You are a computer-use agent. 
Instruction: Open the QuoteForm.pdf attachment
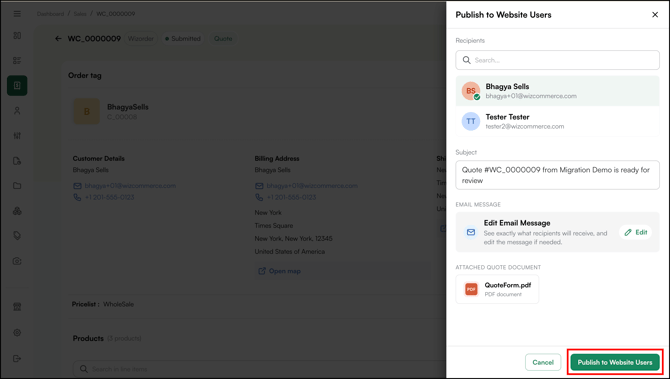tap(497, 289)
